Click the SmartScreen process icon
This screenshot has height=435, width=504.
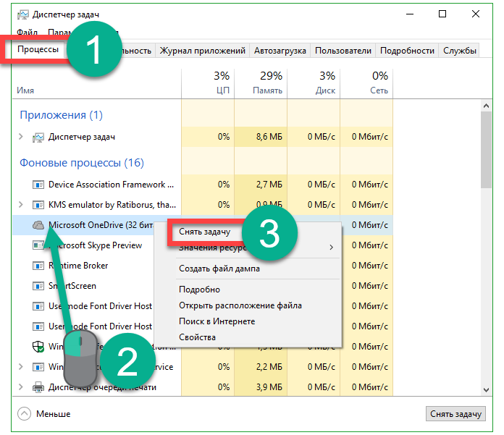pyautogui.click(x=38, y=286)
